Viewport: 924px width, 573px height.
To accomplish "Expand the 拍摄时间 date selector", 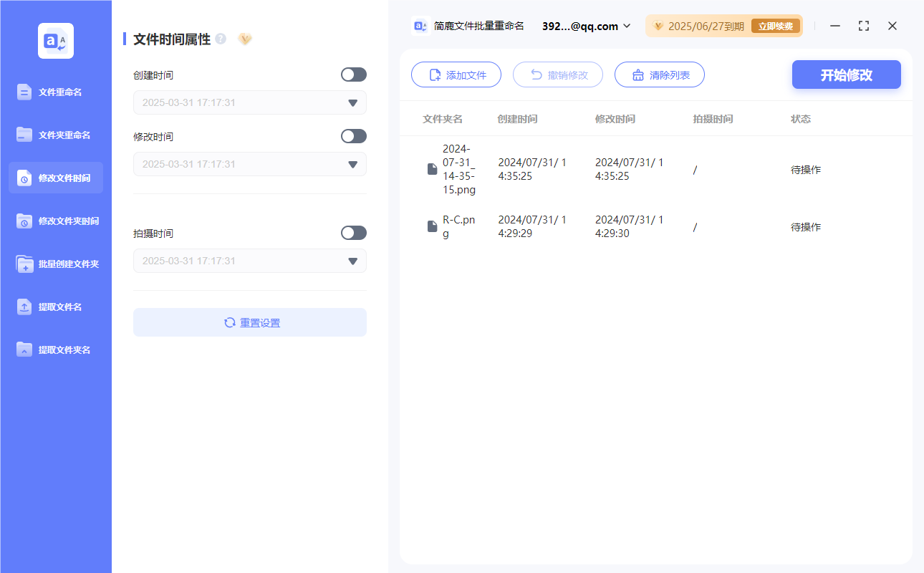I will pos(352,261).
